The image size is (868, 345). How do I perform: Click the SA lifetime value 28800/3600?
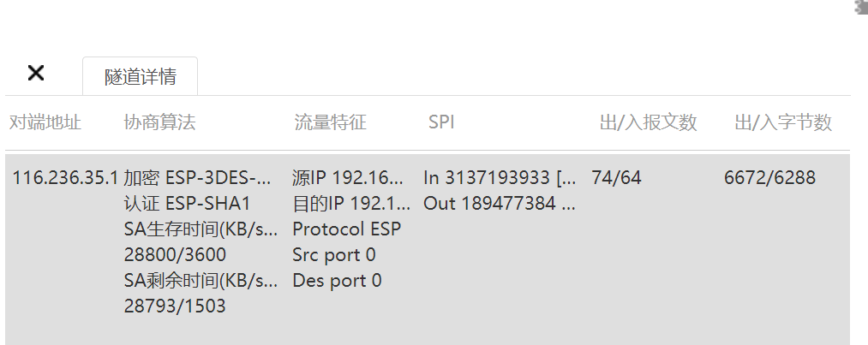click(x=175, y=255)
